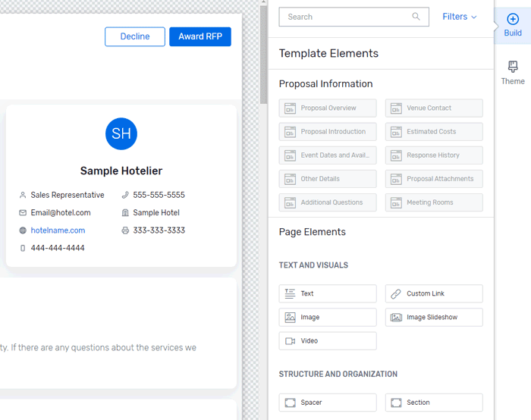531x420 pixels.
Task: Click the mobile icon beside 444-444-4444
Action: (23, 248)
